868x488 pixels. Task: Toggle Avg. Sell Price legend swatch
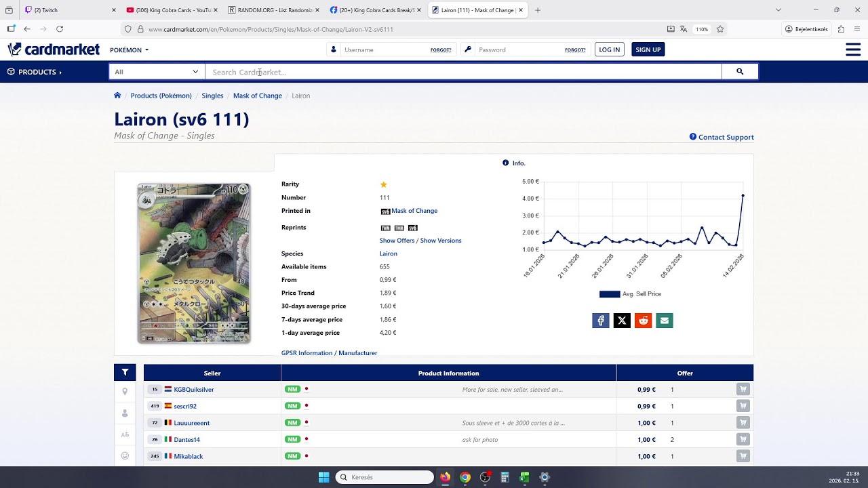tap(610, 294)
